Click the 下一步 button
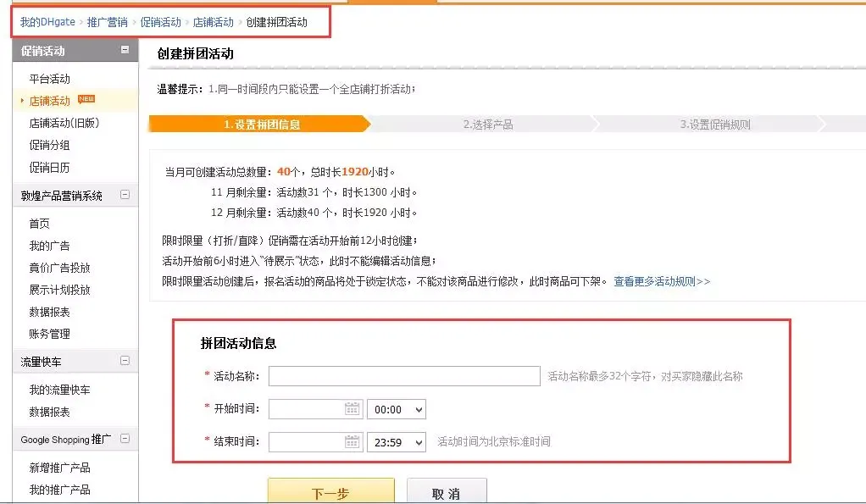 click(330, 491)
